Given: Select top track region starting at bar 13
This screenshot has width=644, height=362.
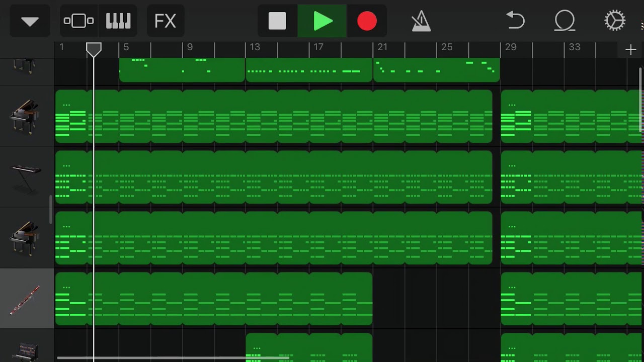Looking at the screenshot, I should [309, 70].
